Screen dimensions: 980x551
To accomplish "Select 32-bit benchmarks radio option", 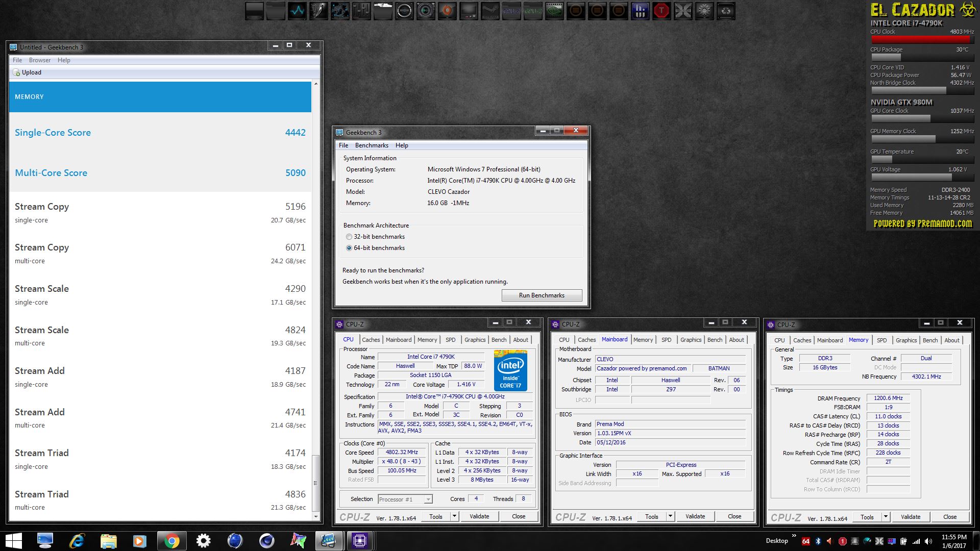I will pos(349,237).
